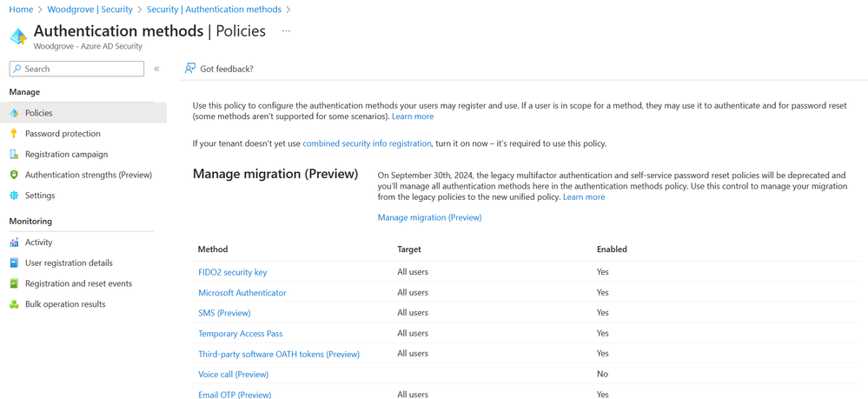Click the Manage migration (Preview) link

429,217
